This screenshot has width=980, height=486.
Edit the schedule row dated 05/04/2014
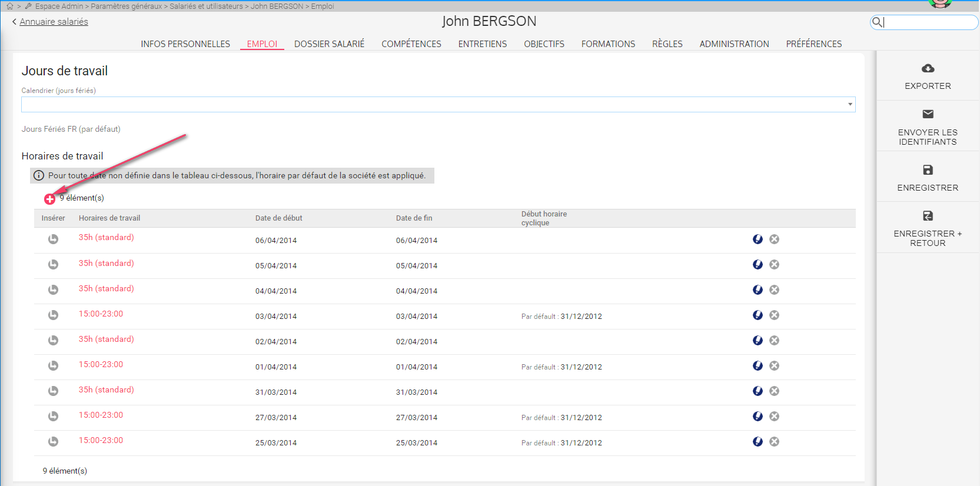pyautogui.click(x=758, y=264)
